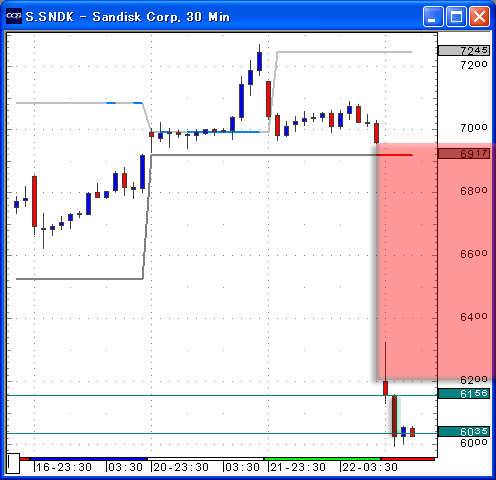Viewport: 496px width, 480px height.
Task: Minimize the chart window
Action: pyautogui.click(x=433, y=16)
